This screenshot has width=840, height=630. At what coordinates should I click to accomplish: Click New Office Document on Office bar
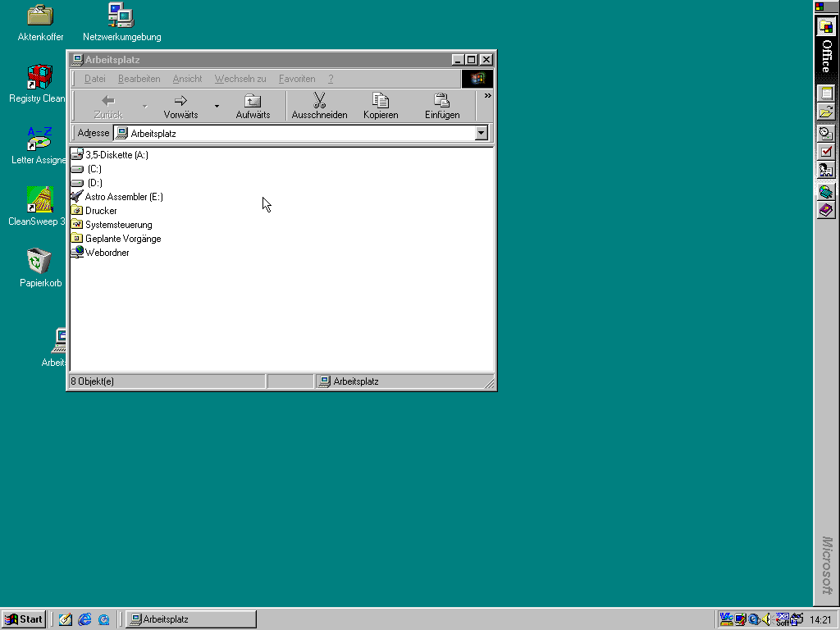(826, 94)
